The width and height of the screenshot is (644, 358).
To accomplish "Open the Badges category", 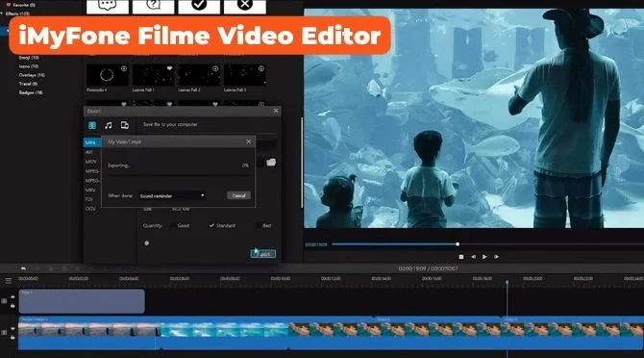I will tap(31, 93).
